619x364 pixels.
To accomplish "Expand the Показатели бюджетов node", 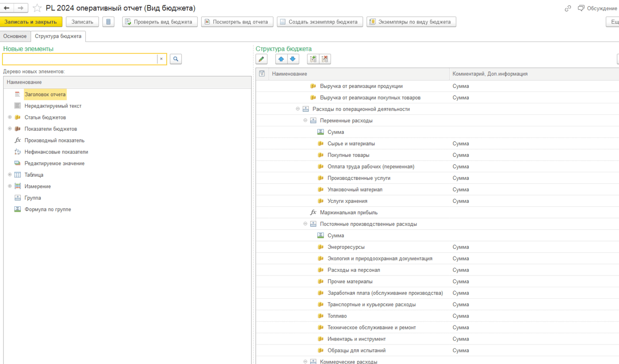I will tap(10, 129).
